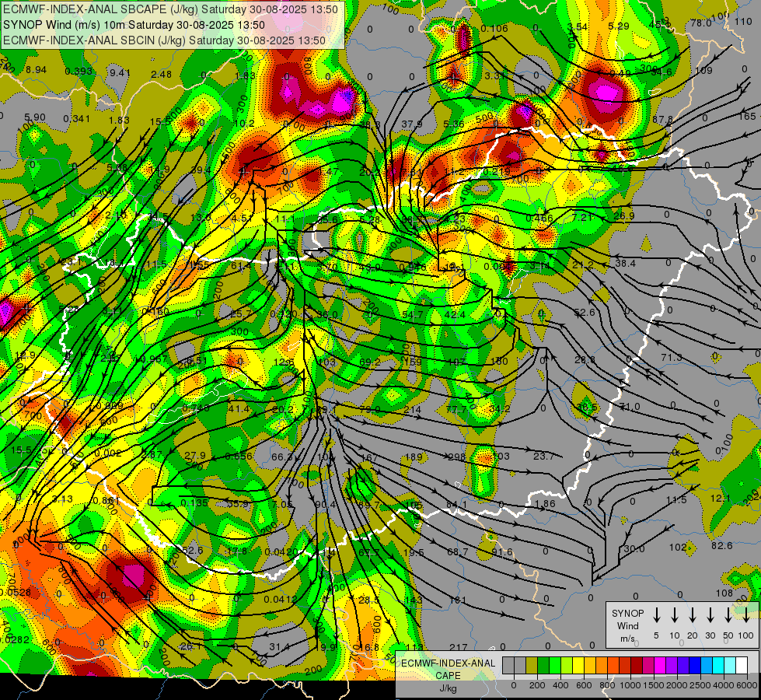Click the map value 37.9
The height and width of the screenshot is (700, 761).
(412, 124)
